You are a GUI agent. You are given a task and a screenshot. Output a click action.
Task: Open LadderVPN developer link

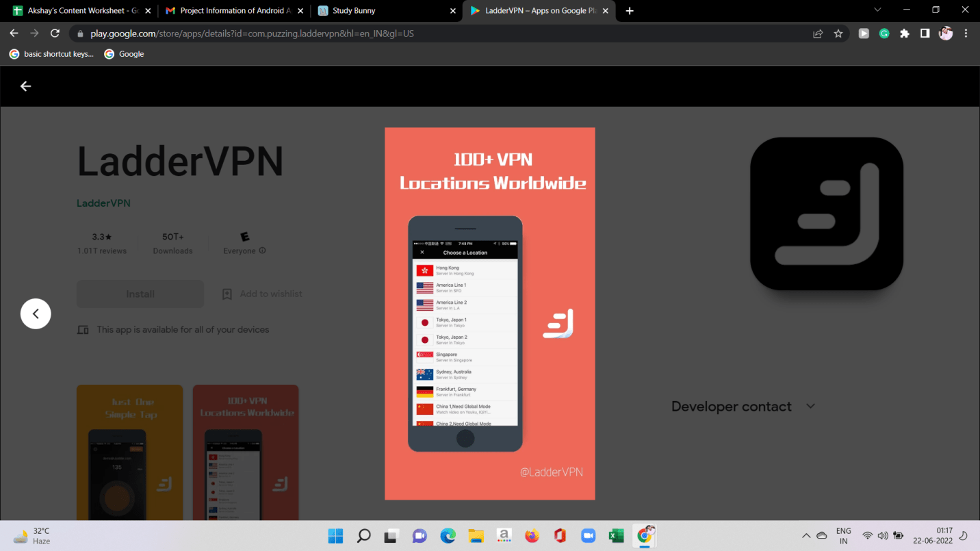pos(103,203)
